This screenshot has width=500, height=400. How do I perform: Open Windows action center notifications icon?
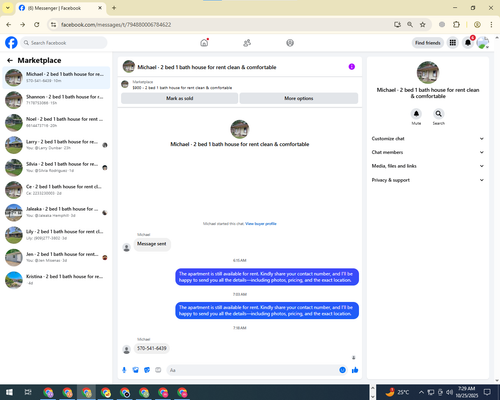click(x=487, y=392)
